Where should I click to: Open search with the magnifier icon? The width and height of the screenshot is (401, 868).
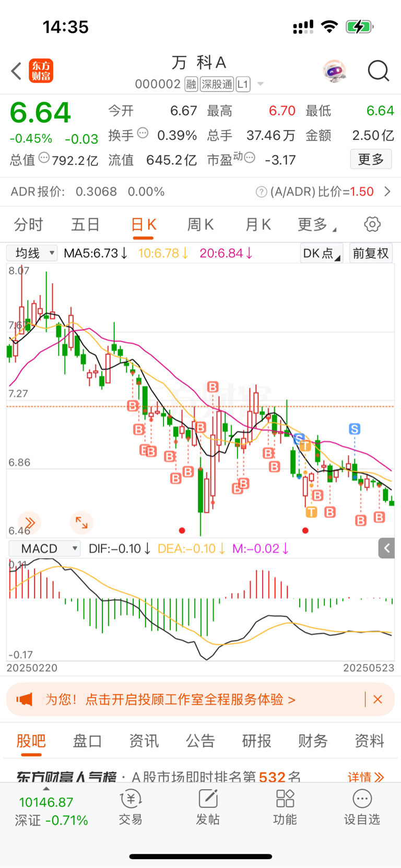point(379,71)
